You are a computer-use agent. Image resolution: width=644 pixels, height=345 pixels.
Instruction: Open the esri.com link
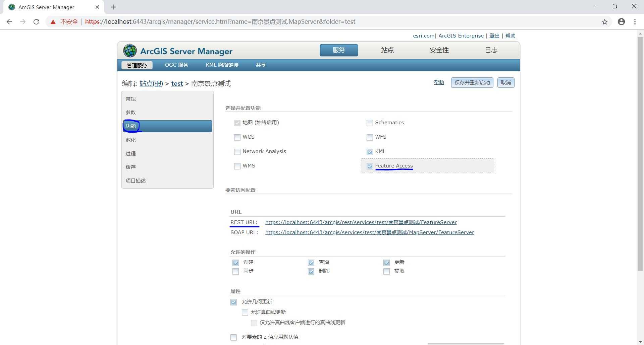tap(424, 36)
